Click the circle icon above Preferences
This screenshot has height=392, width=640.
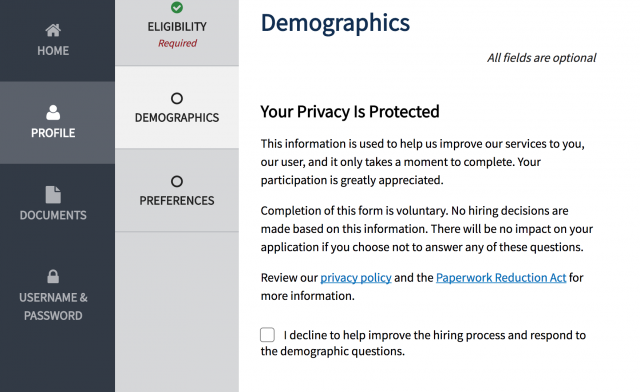pyautogui.click(x=177, y=181)
